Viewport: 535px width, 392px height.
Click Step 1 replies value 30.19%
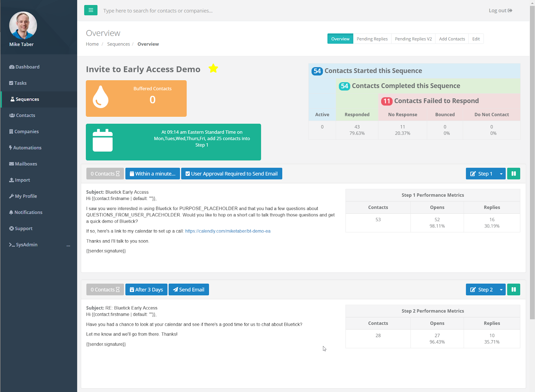point(492,226)
